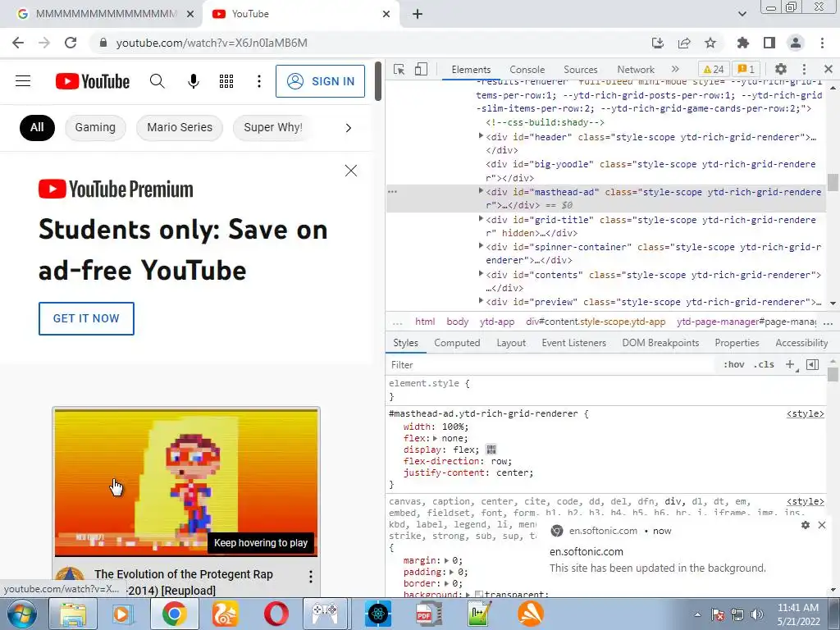Image resolution: width=840 pixels, height=630 pixels.
Task: Open the Protegent Rap video thumbnail
Action: coord(186,482)
